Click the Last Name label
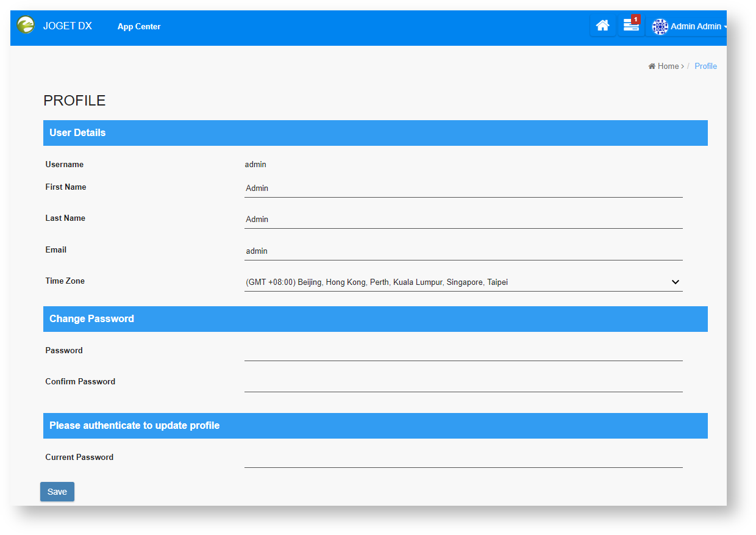Screen dimensions: 756x535 (65, 218)
